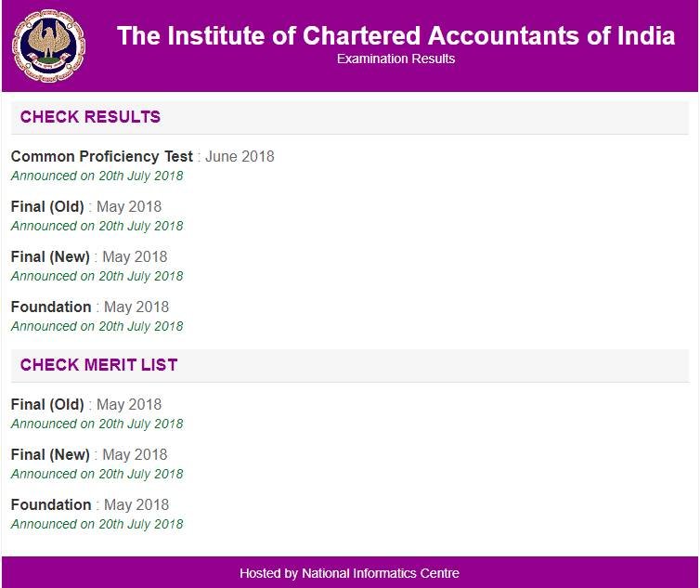Click announcement date below Final (Old) results

click(97, 226)
